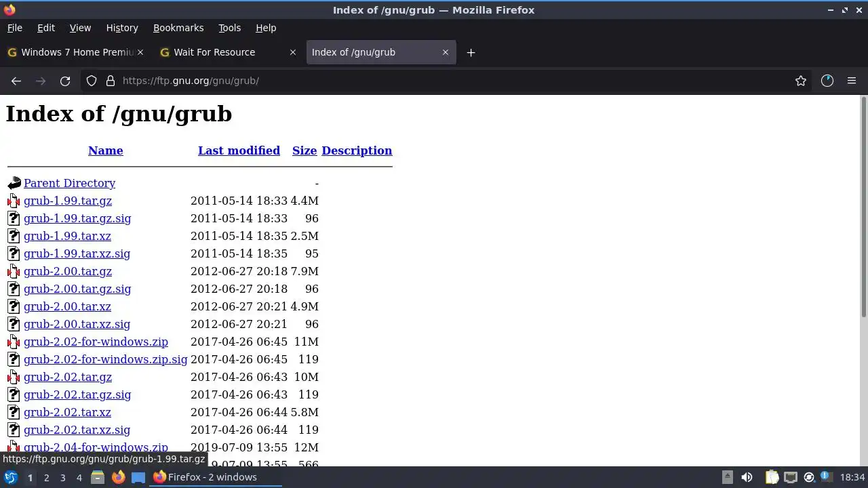This screenshot has width=868, height=488.
Task: Open the View menu
Action: pos(80,28)
